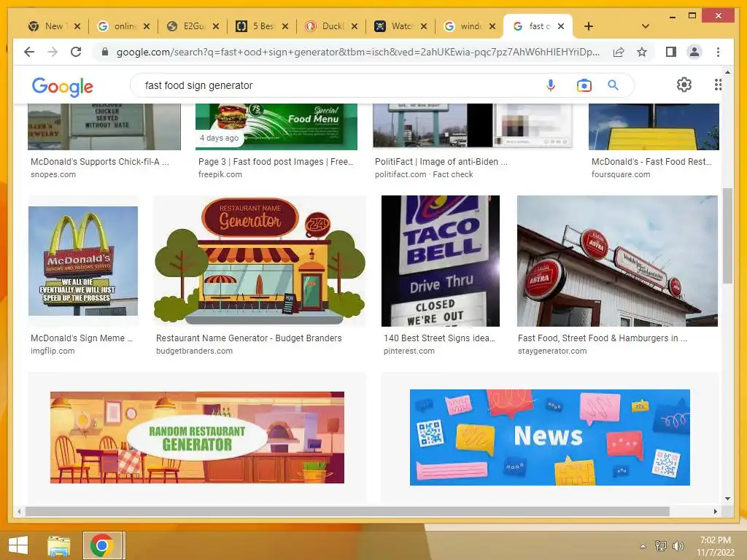
Task: Open the tab search dropdown arrow
Action: (x=646, y=26)
